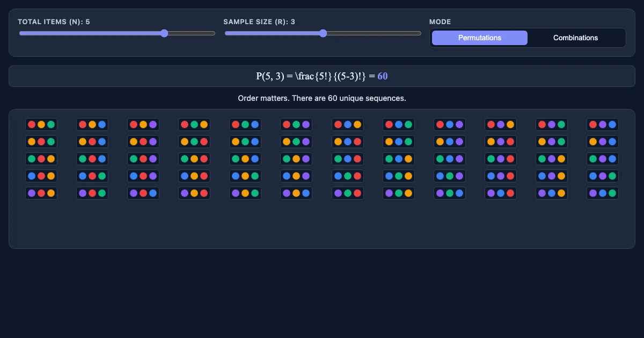The image size is (644, 338).
Task: Click the green-purple-blue sequence chip
Action: 603,159
